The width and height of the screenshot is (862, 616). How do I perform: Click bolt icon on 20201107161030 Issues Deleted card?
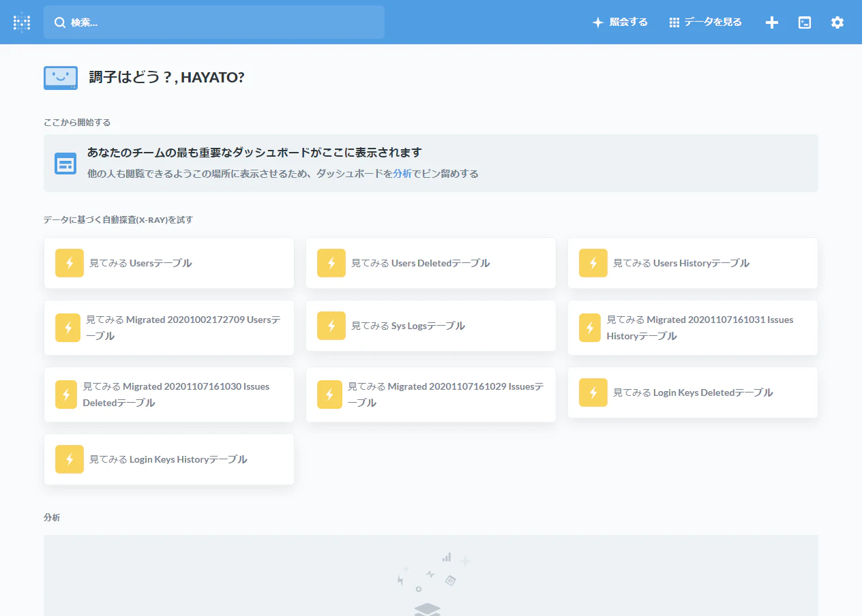click(x=66, y=395)
